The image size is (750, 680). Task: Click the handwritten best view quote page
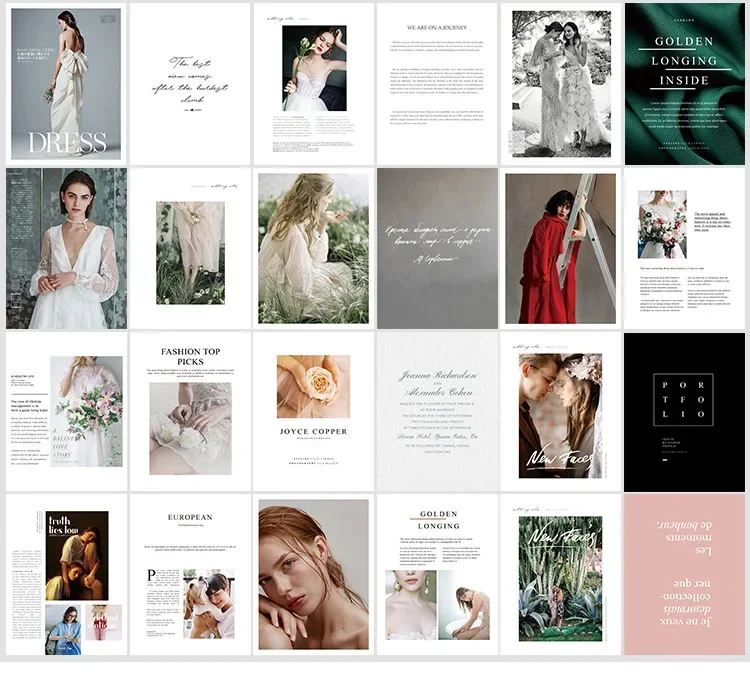point(190,84)
